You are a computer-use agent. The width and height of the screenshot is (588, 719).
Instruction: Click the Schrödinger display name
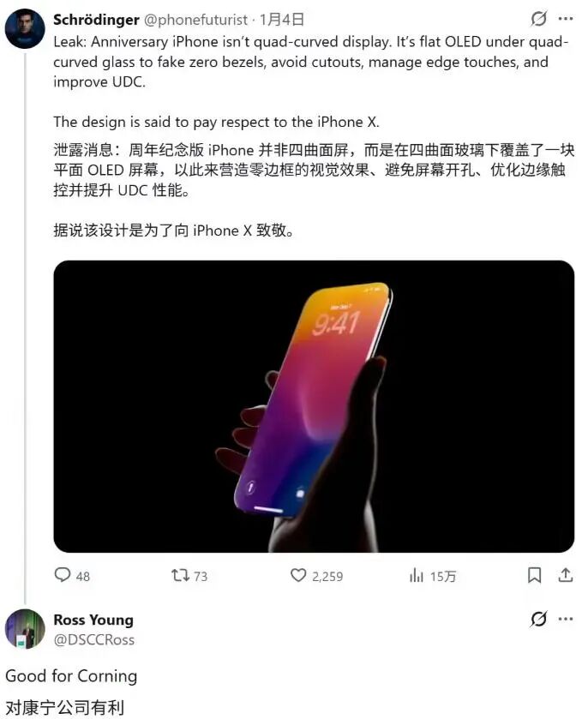[96, 20]
